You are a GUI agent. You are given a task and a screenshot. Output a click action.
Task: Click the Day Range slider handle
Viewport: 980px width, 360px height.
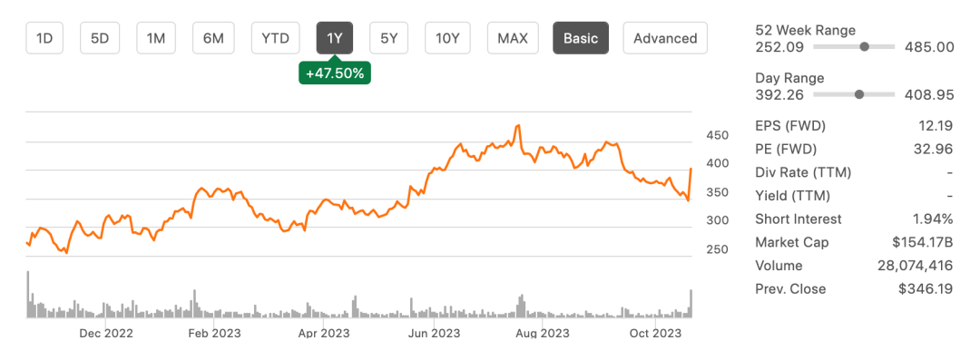(858, 94)
